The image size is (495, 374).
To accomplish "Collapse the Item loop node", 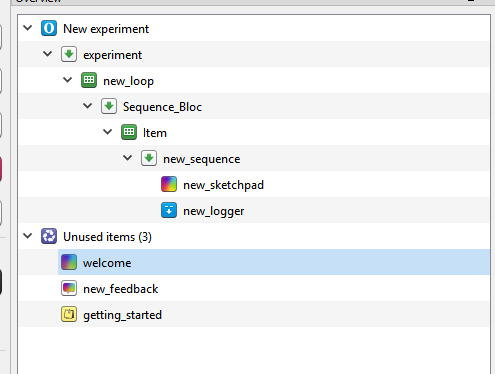I will [x=108, y=132].
